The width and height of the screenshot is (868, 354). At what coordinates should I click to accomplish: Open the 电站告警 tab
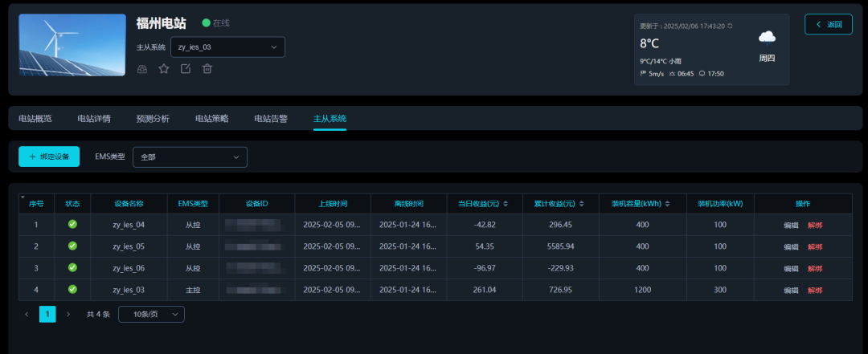(x=271, y=118)
